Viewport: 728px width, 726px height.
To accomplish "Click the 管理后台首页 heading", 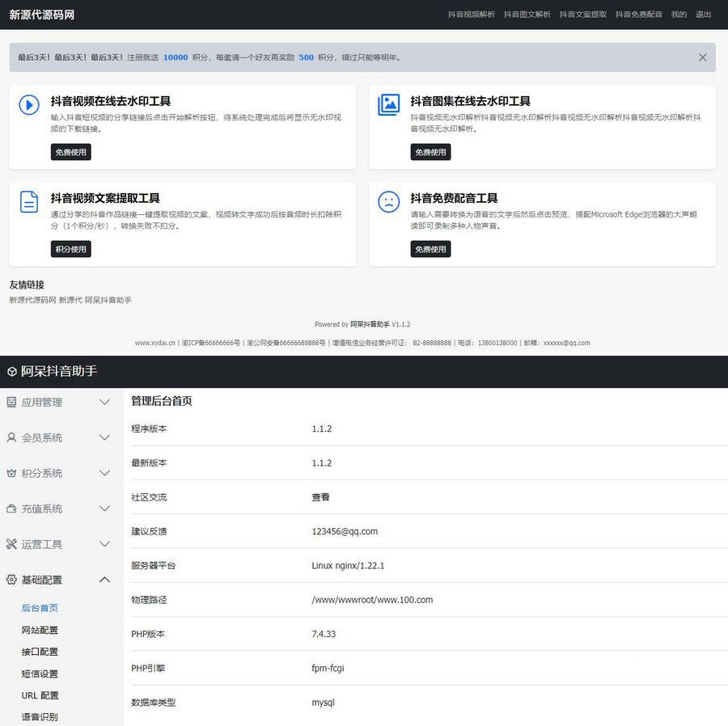I will pyautogui.click(x=162, y=401).
